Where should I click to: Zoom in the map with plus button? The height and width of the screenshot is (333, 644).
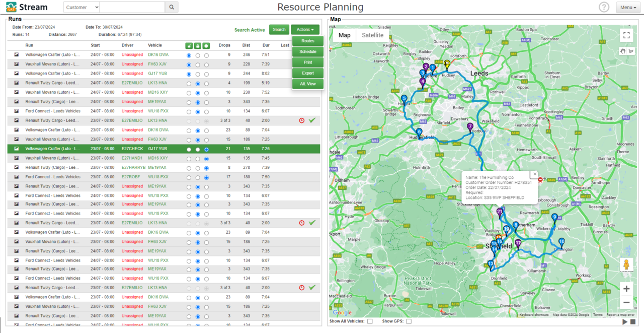tap(626, 289)
